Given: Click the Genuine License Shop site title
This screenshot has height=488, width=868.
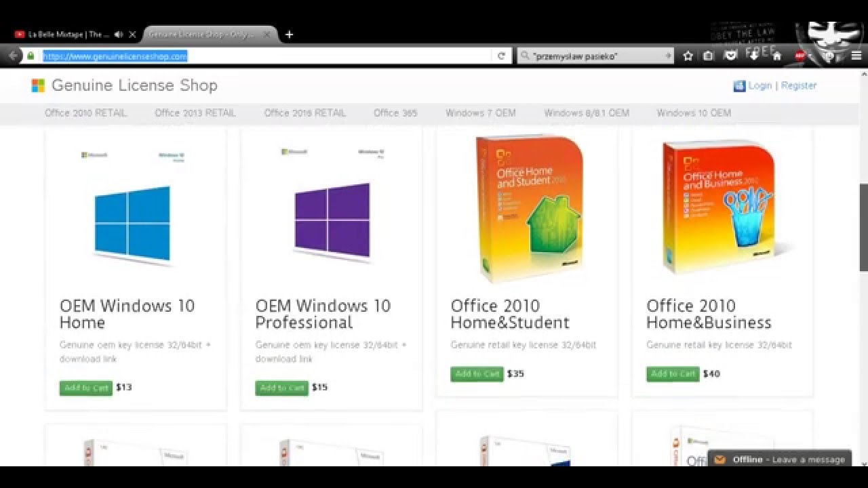Looking at the screenshot, I should click(x=134, y=85).
